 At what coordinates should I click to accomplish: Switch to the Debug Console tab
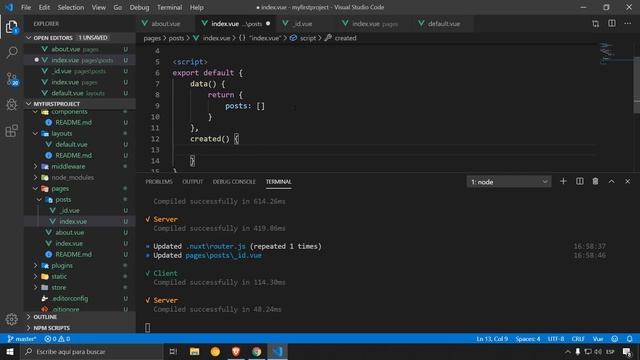pyautogui.click(x=234, y=182)
